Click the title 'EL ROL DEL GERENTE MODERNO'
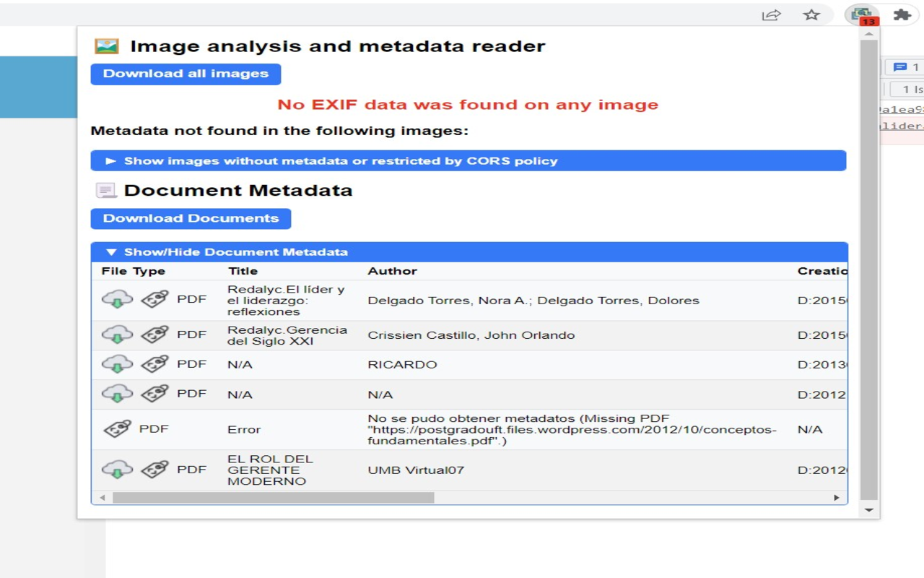The image size is (924, 578). [270, 470]
